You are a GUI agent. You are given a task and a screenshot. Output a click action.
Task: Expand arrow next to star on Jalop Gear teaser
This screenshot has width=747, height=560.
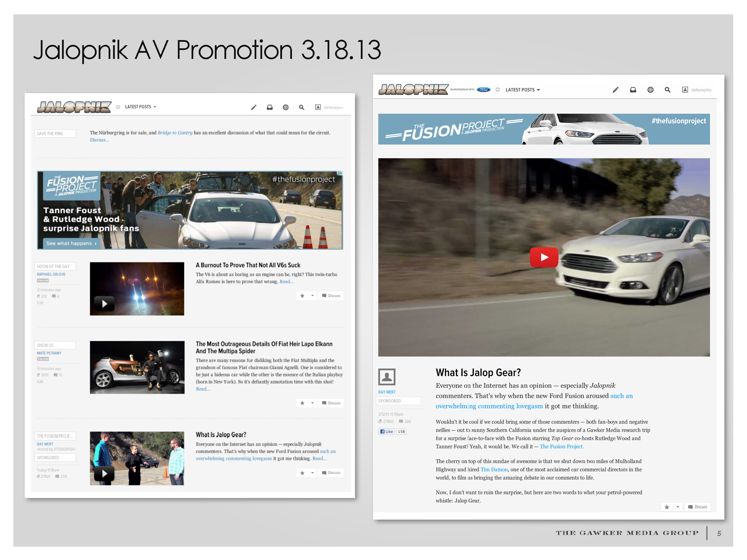pyautogui.click(x=312, y=473)
